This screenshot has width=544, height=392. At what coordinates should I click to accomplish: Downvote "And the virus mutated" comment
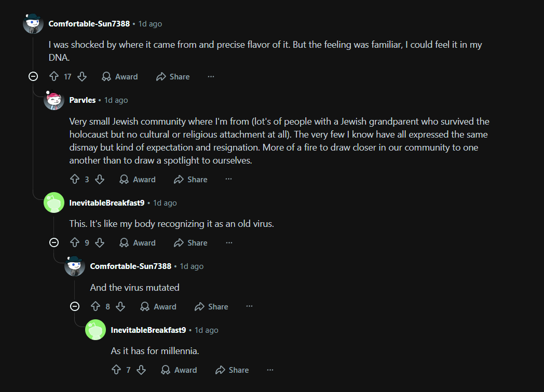120,307
